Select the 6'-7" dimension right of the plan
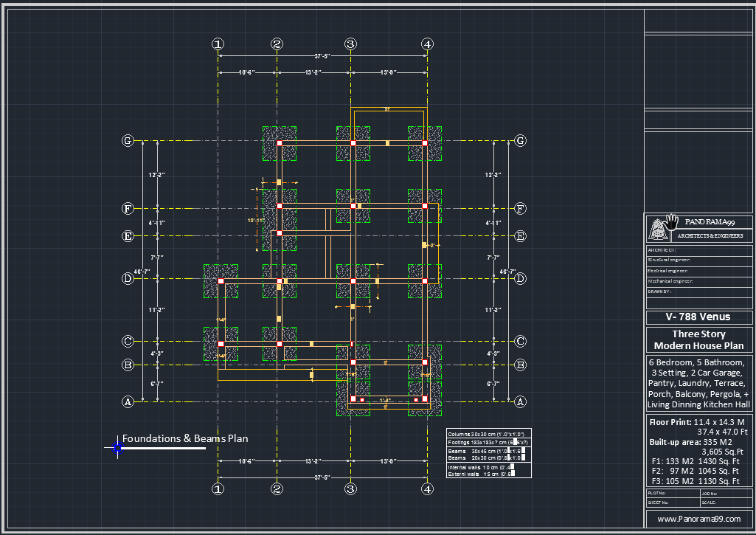756x535 pixels. click(493, 384)
